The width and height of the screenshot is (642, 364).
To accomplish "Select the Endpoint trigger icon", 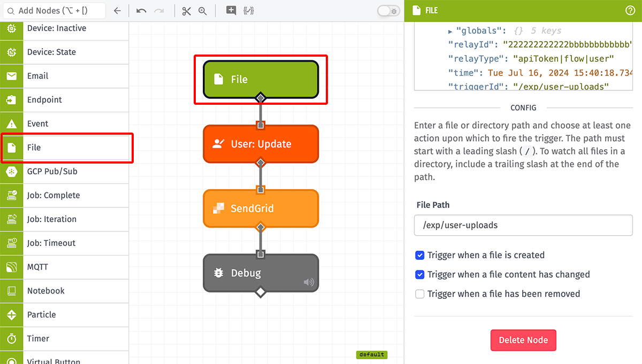I will pos(11,100).
